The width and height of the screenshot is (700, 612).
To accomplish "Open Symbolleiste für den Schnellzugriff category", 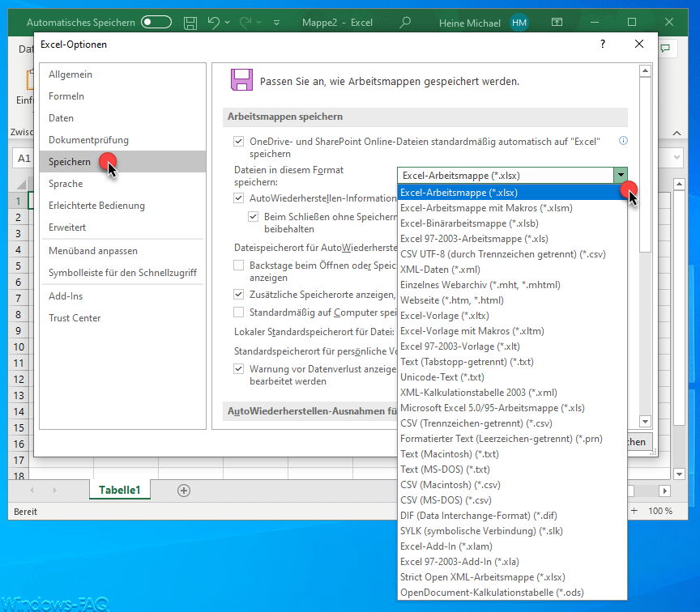I will tap(123, 273).
